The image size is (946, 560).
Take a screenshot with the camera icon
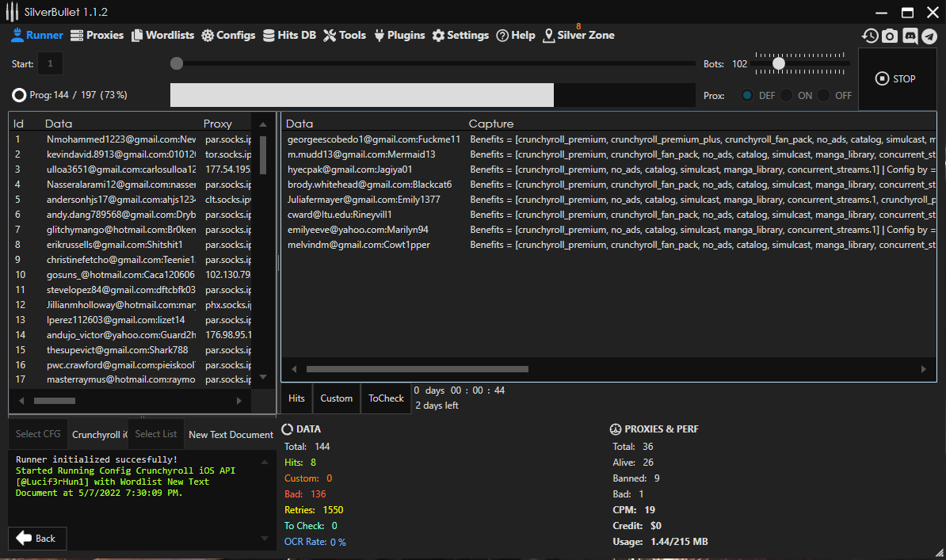pyautogui.click(x=890, y=36)
